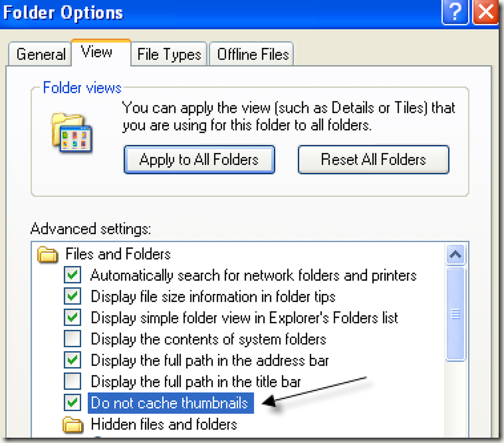Click Apply to All Folders button

pyautogui.click(x=199, y=159)
